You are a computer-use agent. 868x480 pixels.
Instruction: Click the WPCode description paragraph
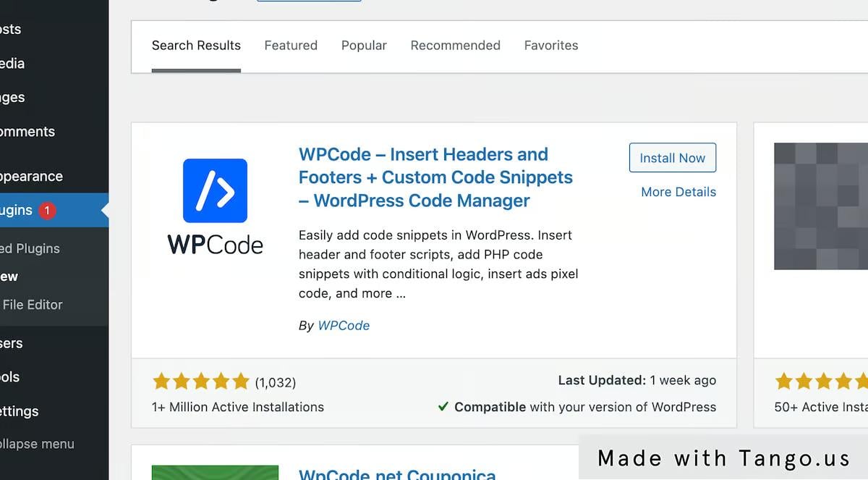438,264
